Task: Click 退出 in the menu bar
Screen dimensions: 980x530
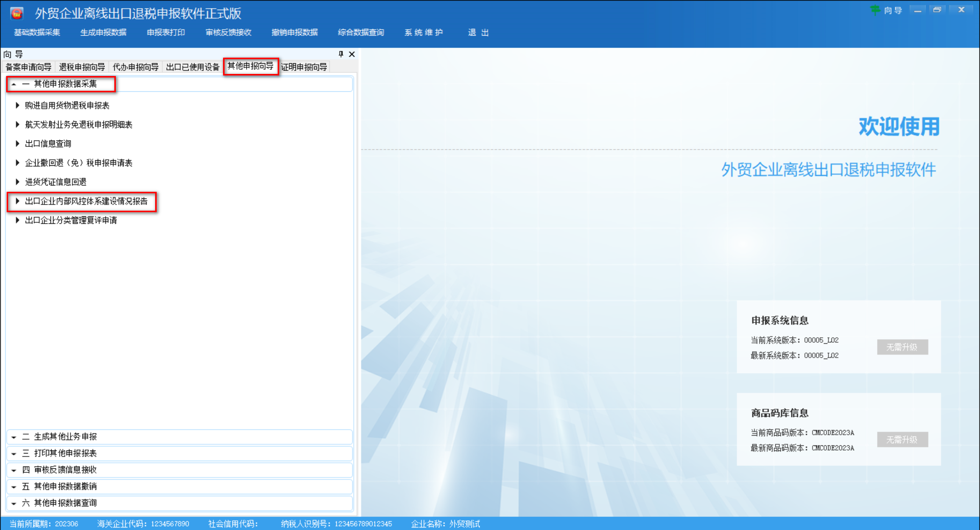Action: [x=478, y=32]
